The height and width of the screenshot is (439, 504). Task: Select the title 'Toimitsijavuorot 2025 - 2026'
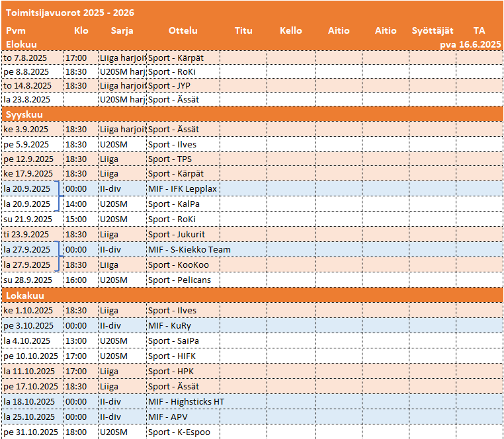coord(70,13)
